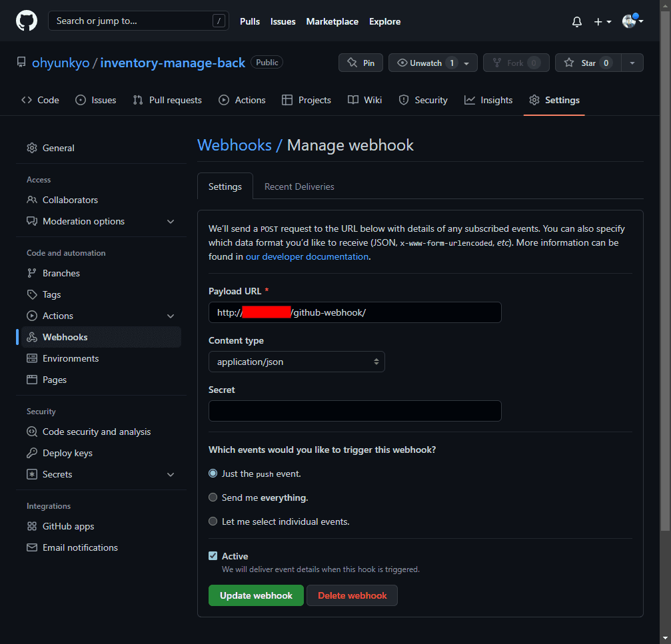Click the Payload URL input field
The image size is (671, 644).
354,312
